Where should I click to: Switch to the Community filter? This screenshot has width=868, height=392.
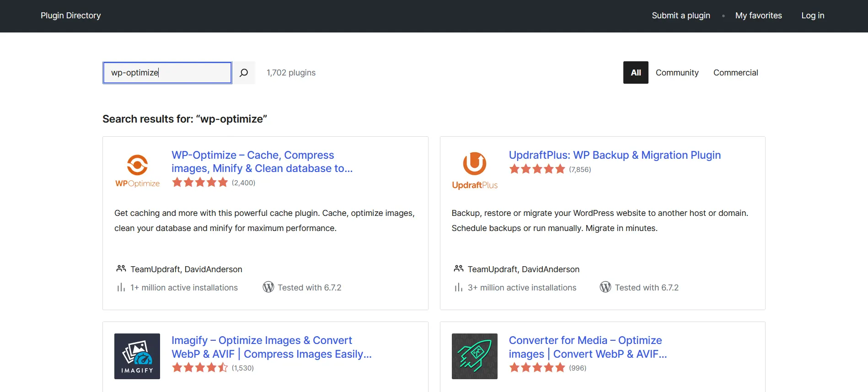(677, 73)
